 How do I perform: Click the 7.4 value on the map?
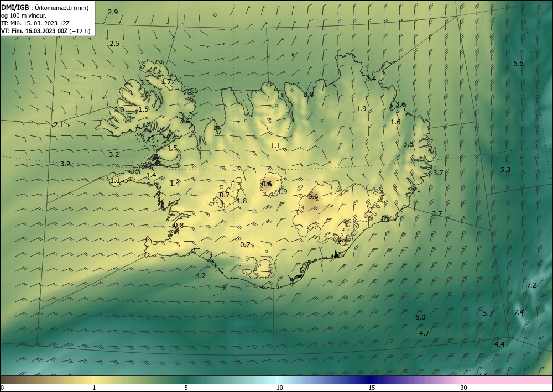click(519, 312)
